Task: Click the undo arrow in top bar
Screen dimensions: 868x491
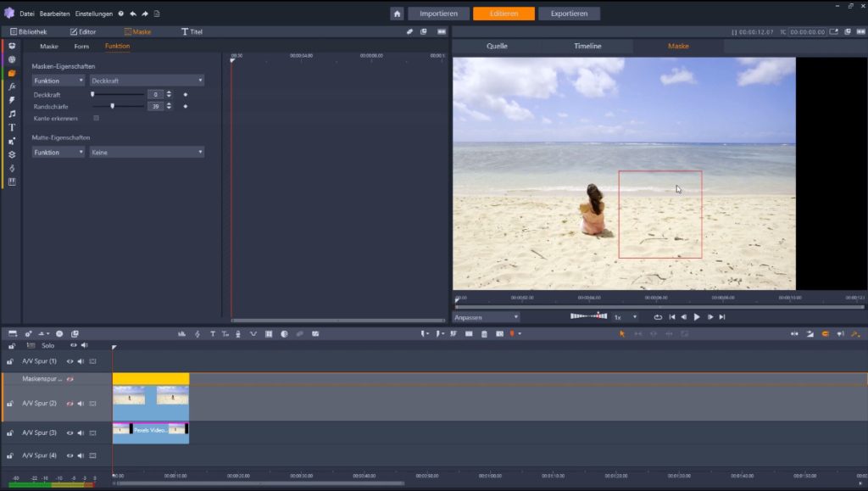Action: click(x=133, y=14)
